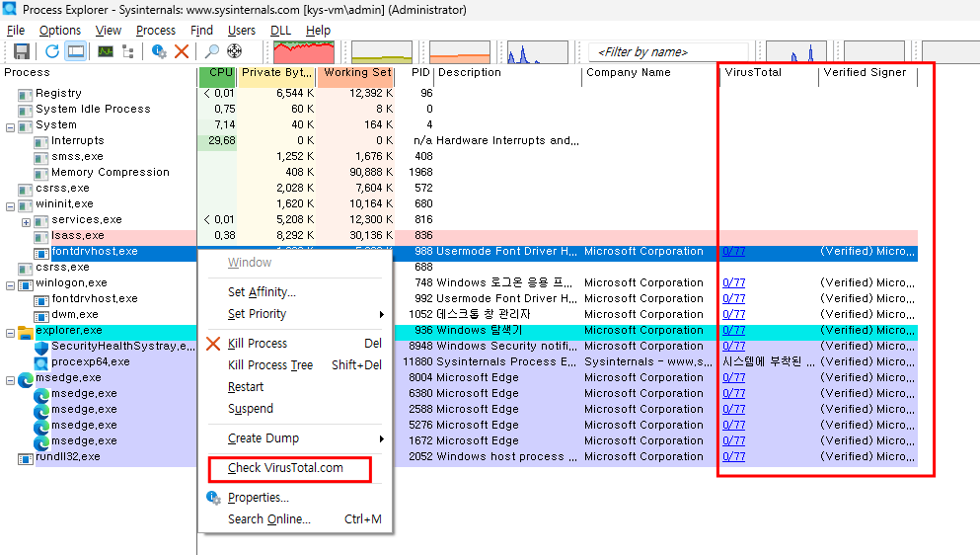Viewport: 980px width, 555px height.
Task: Open the Set Priority submenu
Action: pos(295,314)
